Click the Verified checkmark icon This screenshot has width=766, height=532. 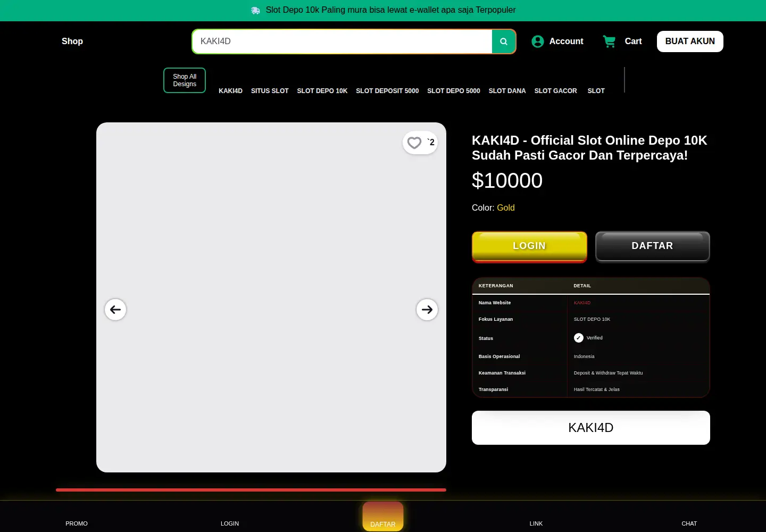579,338
